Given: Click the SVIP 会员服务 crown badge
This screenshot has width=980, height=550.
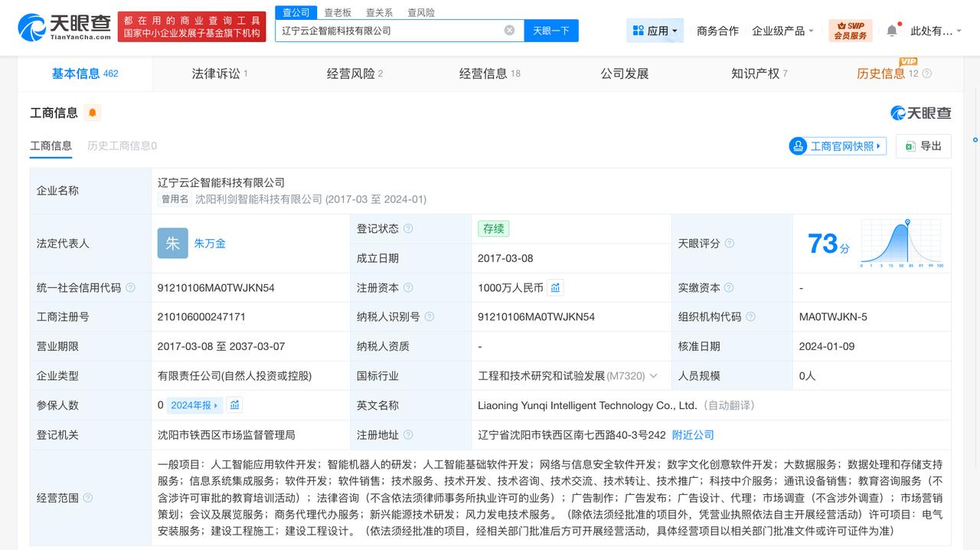Looking at the screenshot, I should coord(851,30).
